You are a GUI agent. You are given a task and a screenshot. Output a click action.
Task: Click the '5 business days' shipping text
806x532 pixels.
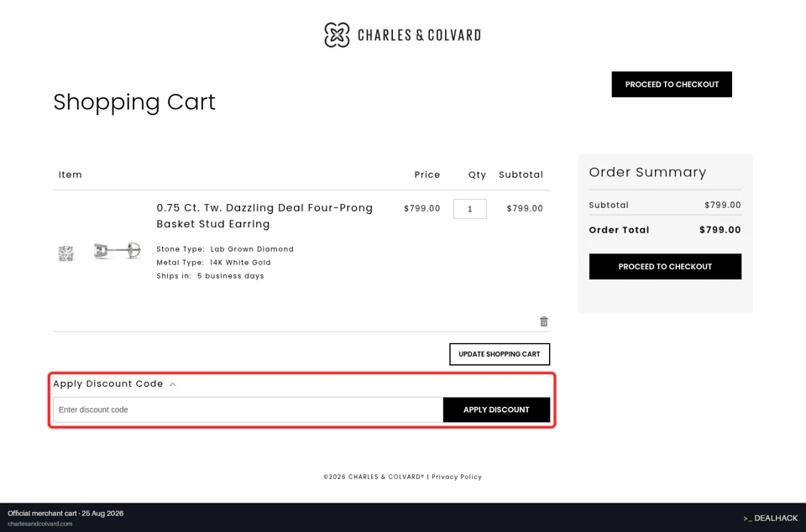pyautogui.click(x=230, y=276)
